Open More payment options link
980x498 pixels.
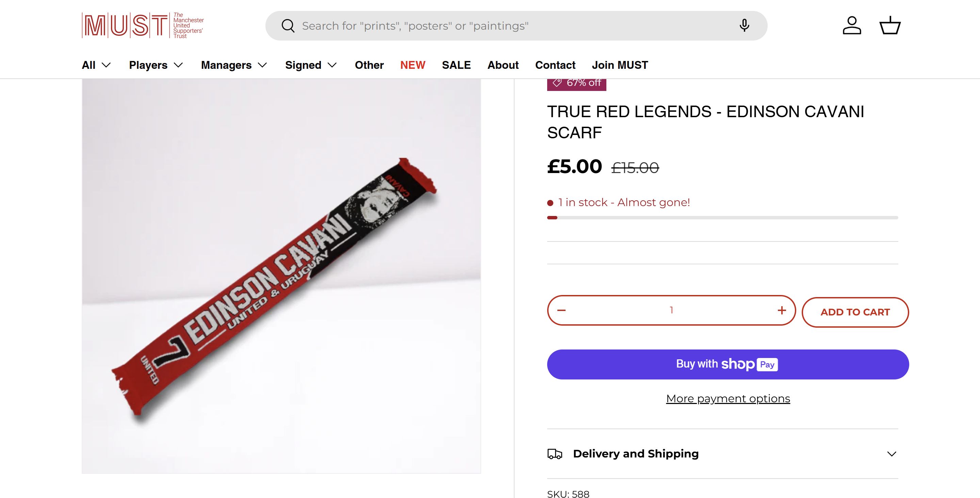(728, 399)
